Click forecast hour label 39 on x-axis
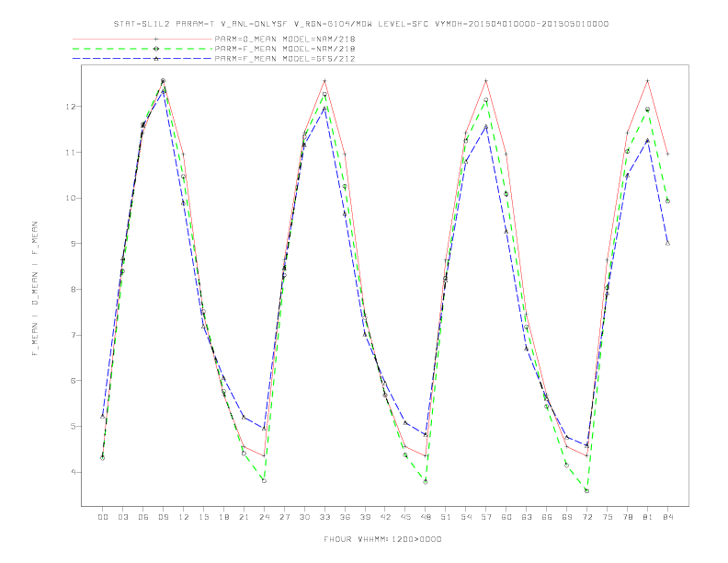The width and height of the screenshot is (728, 563). (365, 517)
